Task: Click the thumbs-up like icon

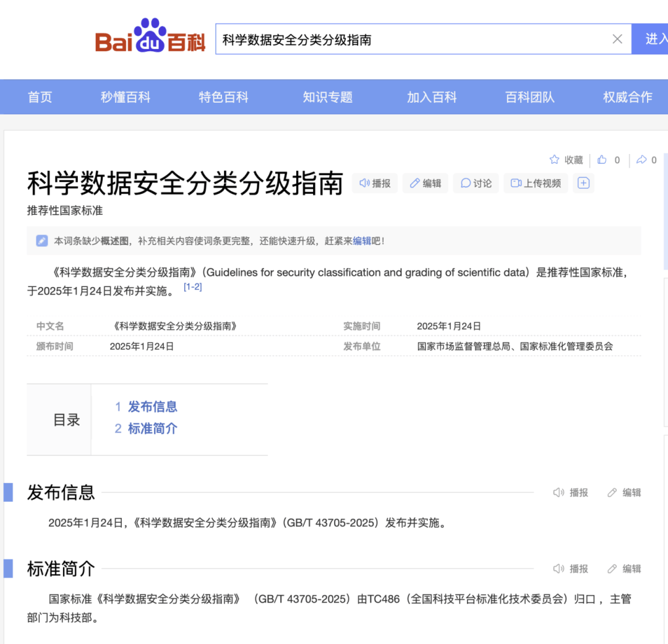Action: [x=602, y=160]
